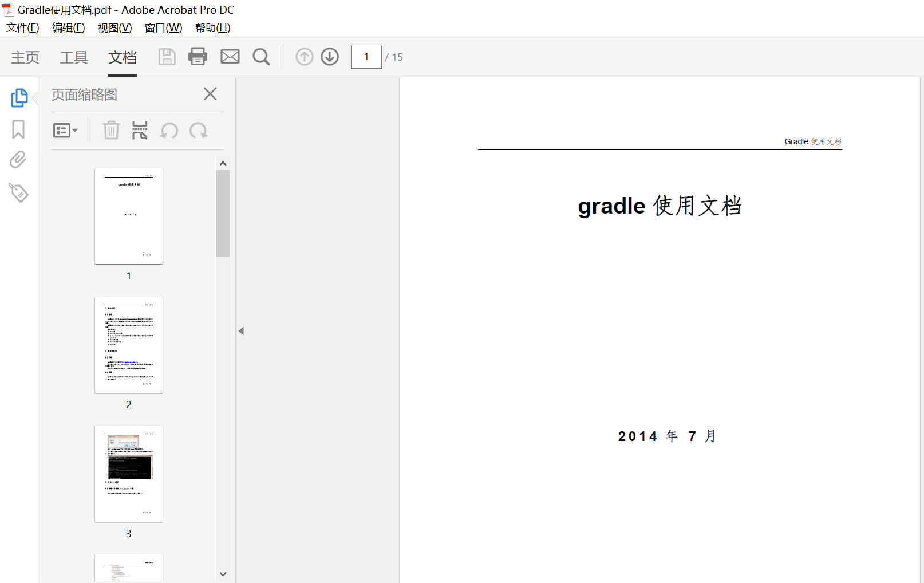This screenshot has height=583, width=924.
Task: Click the page label 2 under thumbnail
Action: [129, 405]
